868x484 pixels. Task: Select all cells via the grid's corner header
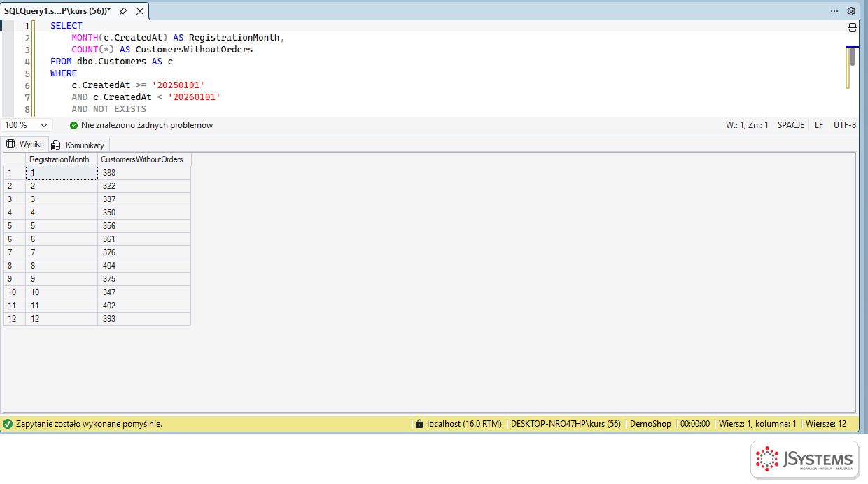pos(15,159)
